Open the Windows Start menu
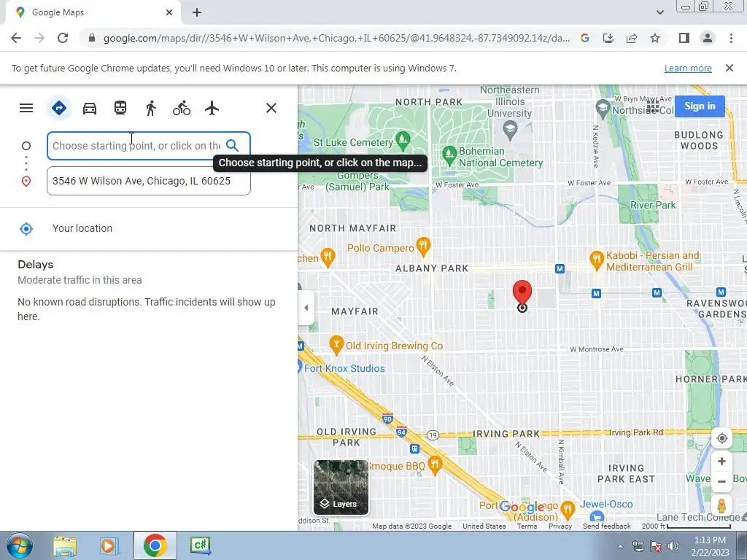 tap(19, 545)
